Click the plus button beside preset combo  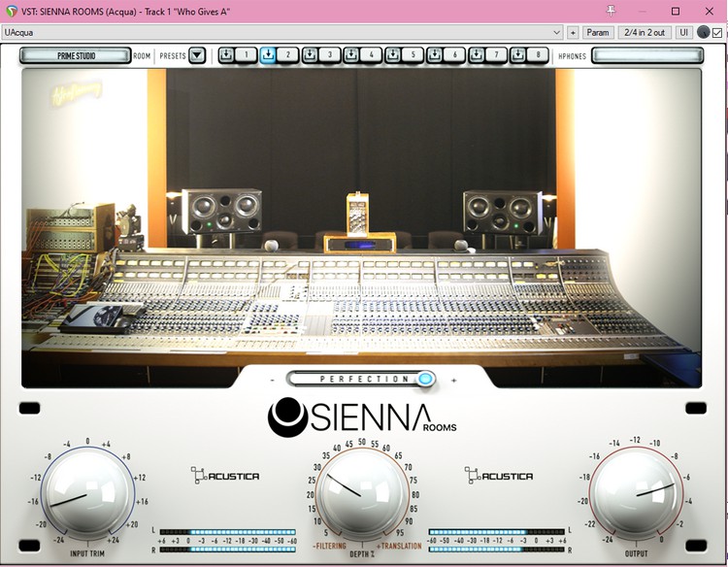(x=573, y=32)
